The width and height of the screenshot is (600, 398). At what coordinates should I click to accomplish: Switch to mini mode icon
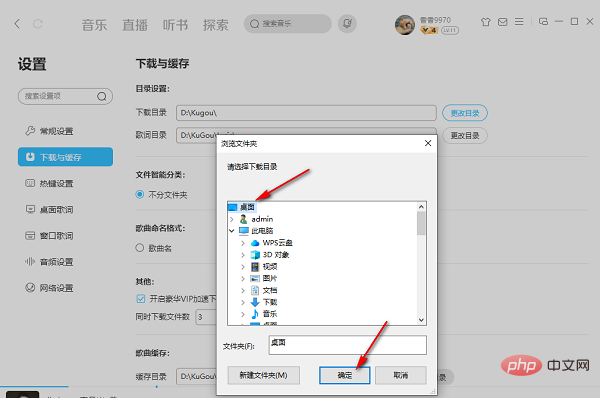[x=543, y=22]
